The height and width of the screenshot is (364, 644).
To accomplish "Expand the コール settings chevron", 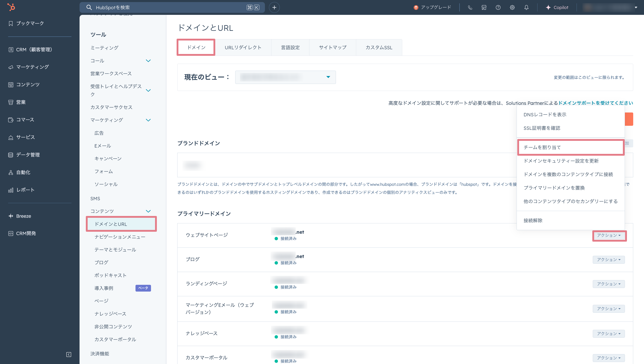I will tap(148, 61).
